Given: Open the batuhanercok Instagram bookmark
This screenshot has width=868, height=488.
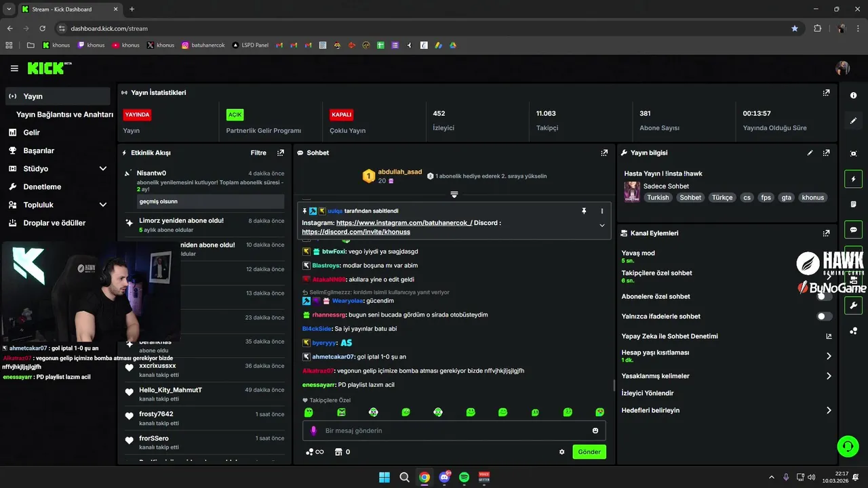Looking at the screenshot, I should click(x=203, y=45).
